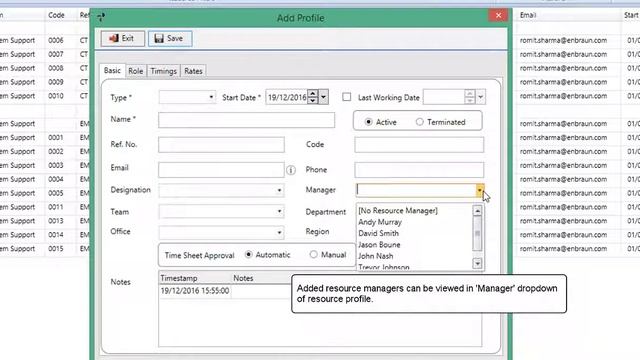Open the Timings tab
This screenshot has height=360, width=640.
[x=163, y=71]
